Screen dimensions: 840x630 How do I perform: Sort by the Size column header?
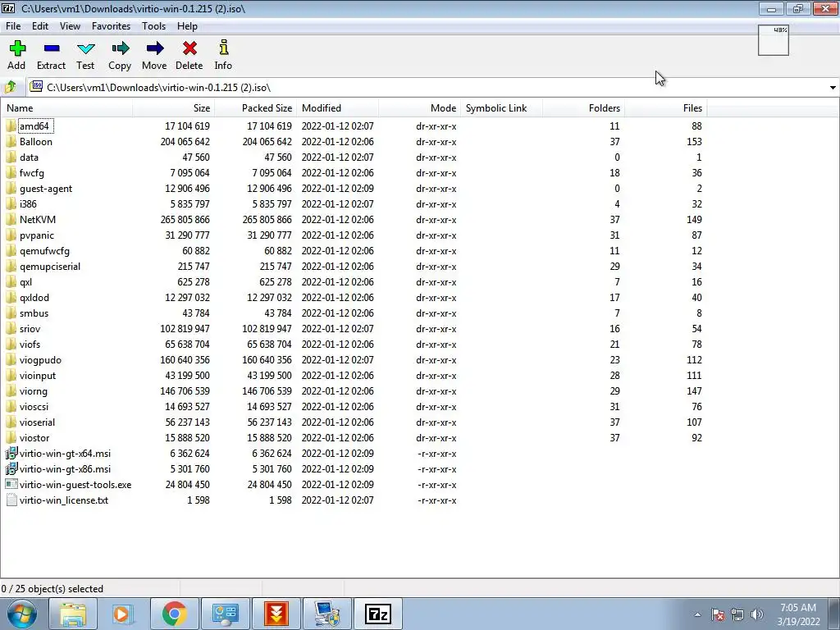pyautogui.click(x=174, y=108)
